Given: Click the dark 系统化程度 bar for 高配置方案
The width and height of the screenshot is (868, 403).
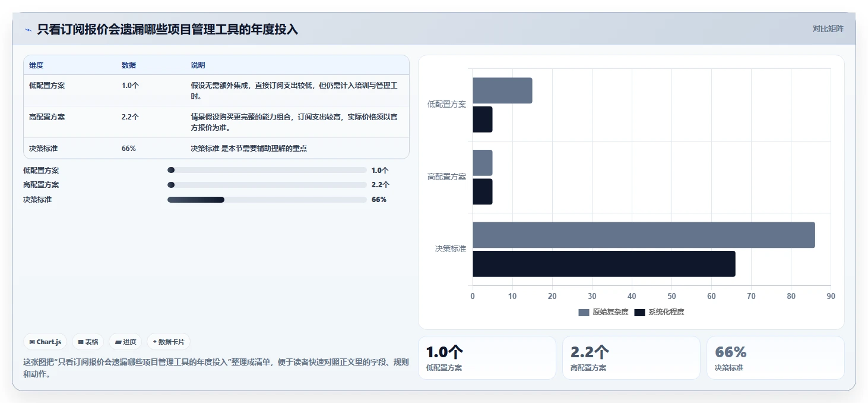Looking at the screenshot, I should pyautogui.click(x=483, y=191).
